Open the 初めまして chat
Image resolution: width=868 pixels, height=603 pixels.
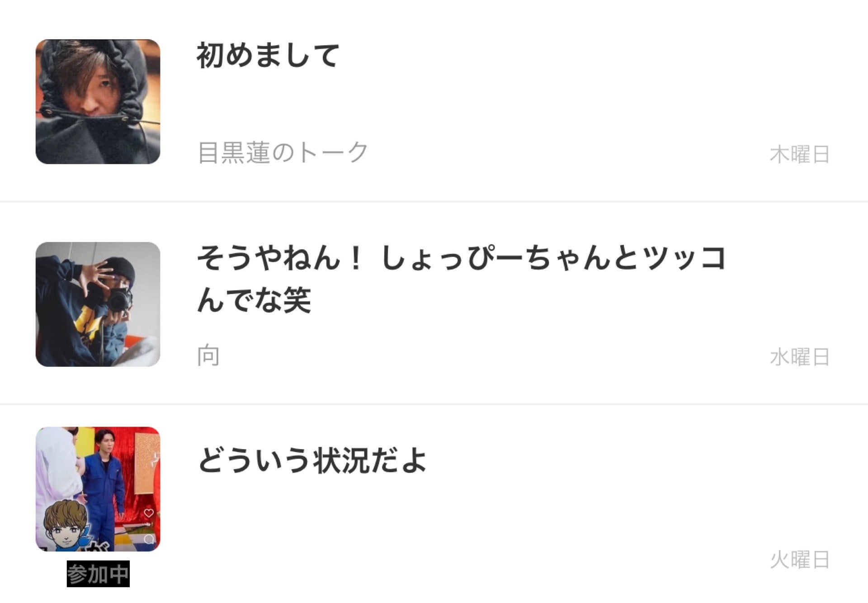coord(268,55)
